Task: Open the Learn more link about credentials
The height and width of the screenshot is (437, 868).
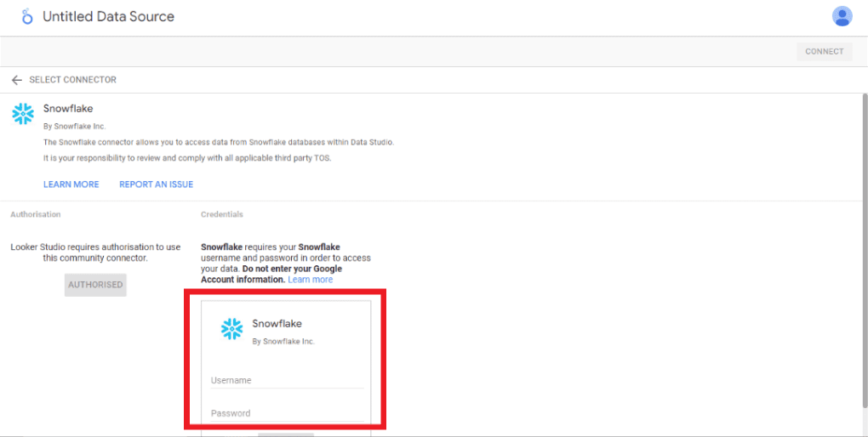Action: point(310,280)
